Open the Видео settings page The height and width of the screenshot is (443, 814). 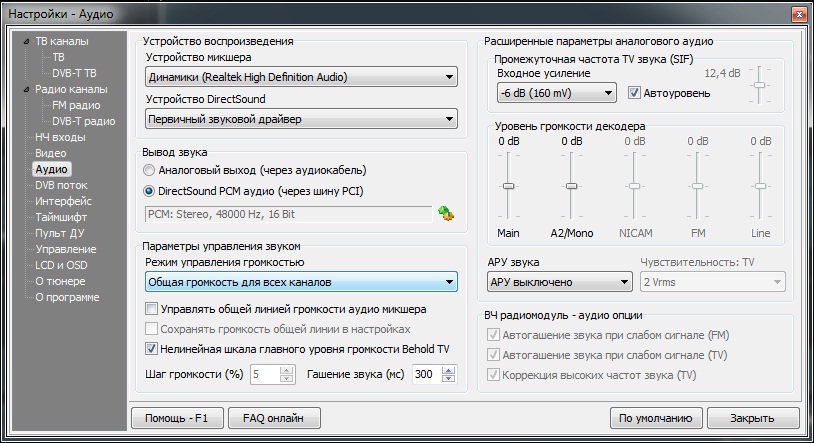(51, 153)
